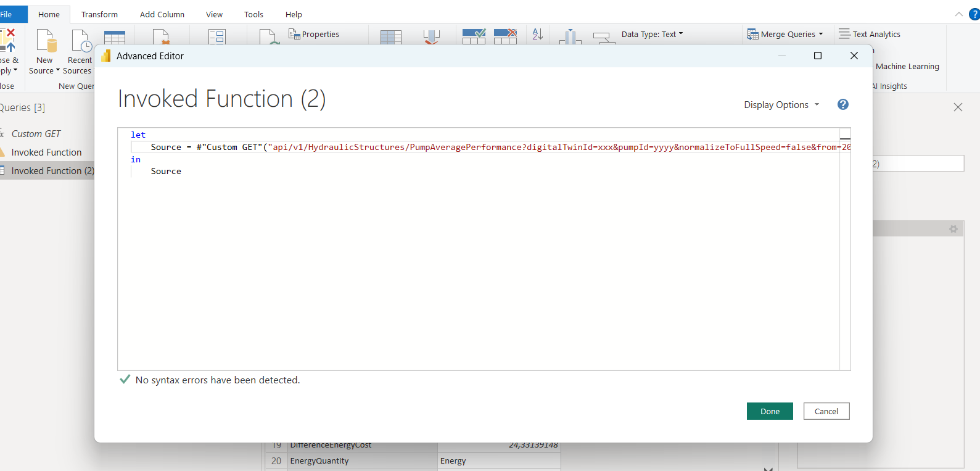
Task: Switch to the Home ribbon tab
Action: click(x=49, y=14)
